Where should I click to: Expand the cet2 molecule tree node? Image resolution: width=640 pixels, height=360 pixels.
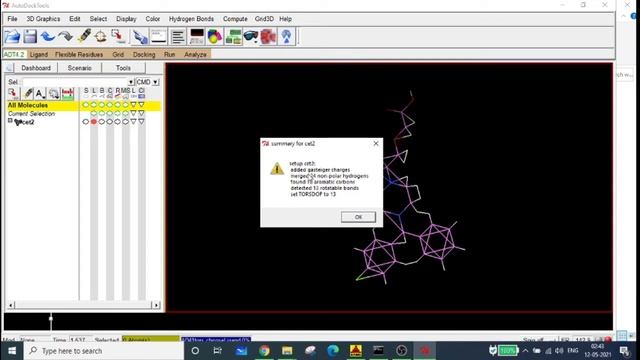coord(10,121)
